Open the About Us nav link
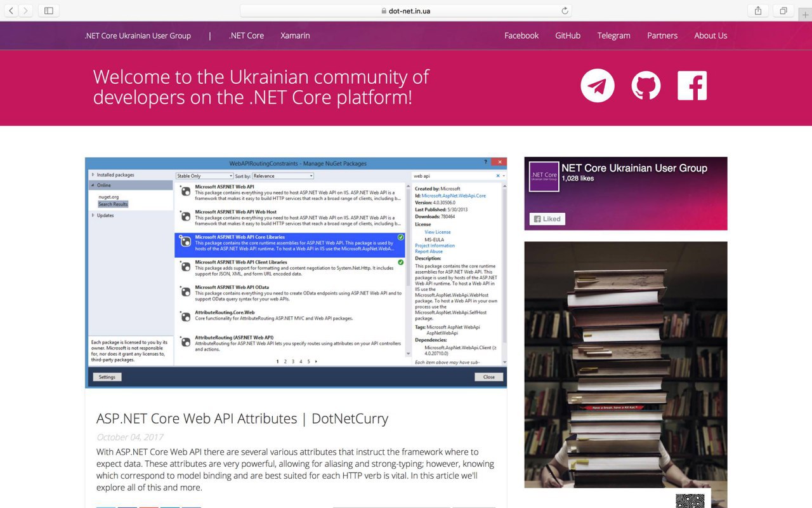This screenshot has height=508, width=812. (x=710, y=36)
